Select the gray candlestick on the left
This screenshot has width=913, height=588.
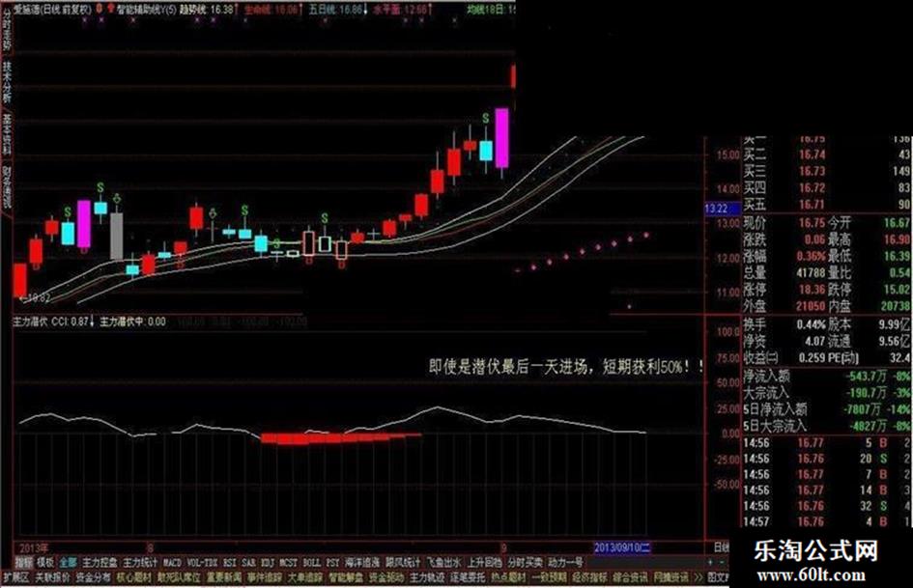pyautogui.click(x=117, y=236)
